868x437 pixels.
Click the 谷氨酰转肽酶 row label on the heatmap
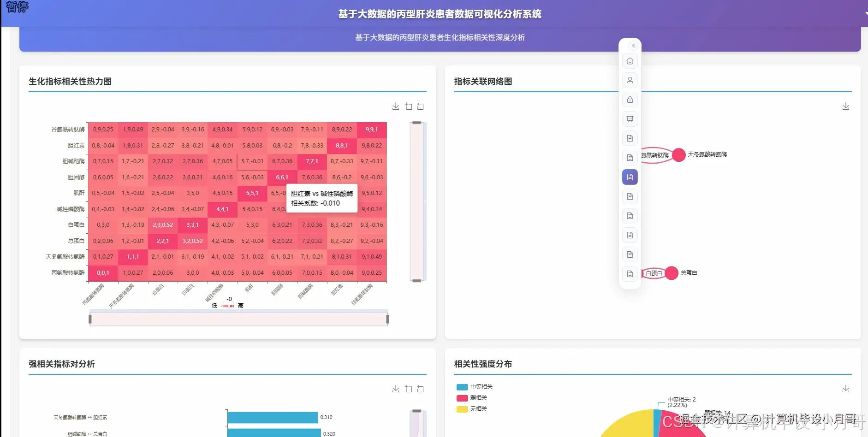pyautogui.click(x=68, y=130)
